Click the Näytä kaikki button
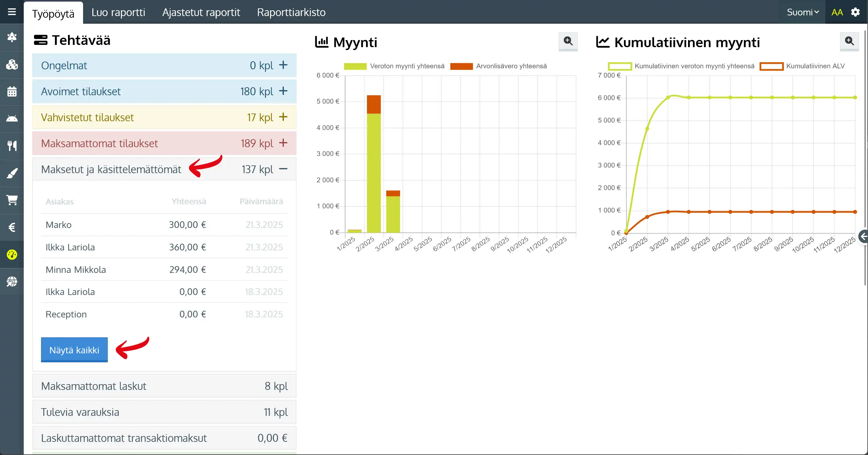The width and height of the screenshot is (868, 455). [74, 350]
